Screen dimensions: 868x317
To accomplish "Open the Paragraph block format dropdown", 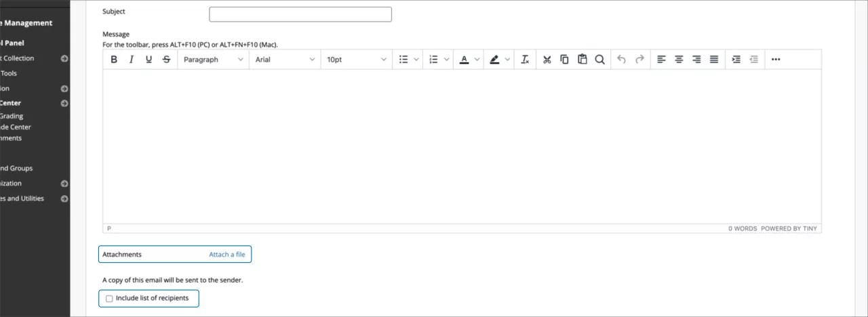I will click(x=213, y=60).
